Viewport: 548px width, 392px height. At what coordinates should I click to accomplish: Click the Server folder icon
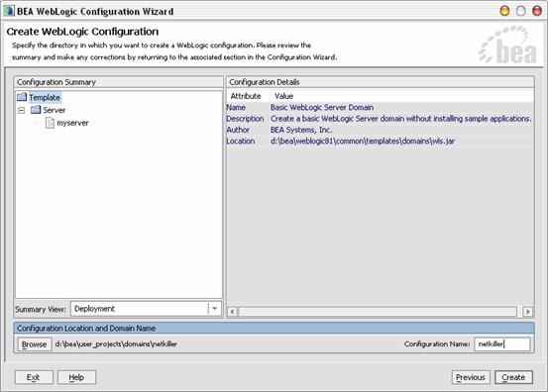[x=36, y=110]
